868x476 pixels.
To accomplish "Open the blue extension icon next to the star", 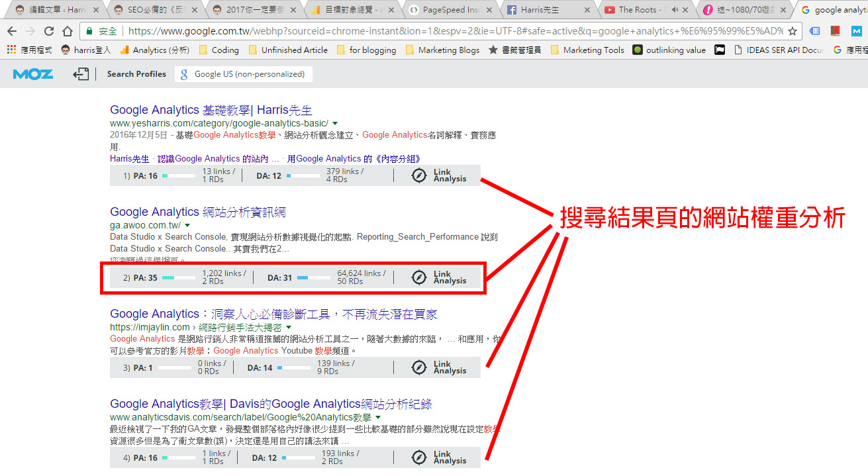I will pos(815,31).
